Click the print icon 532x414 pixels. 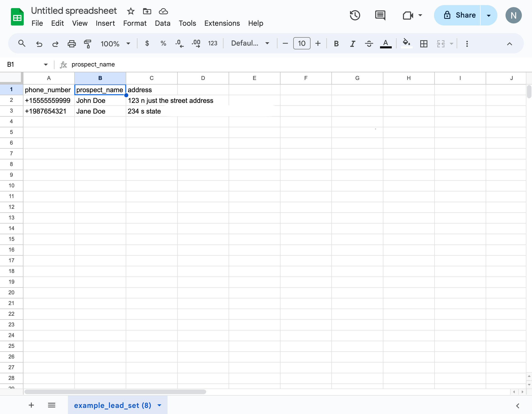(x=72, y=44)
